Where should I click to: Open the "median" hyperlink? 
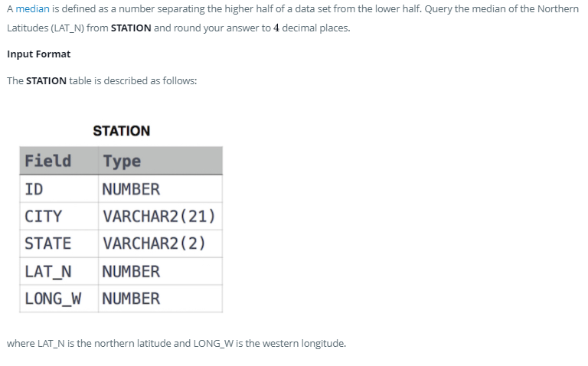point(33,8)
